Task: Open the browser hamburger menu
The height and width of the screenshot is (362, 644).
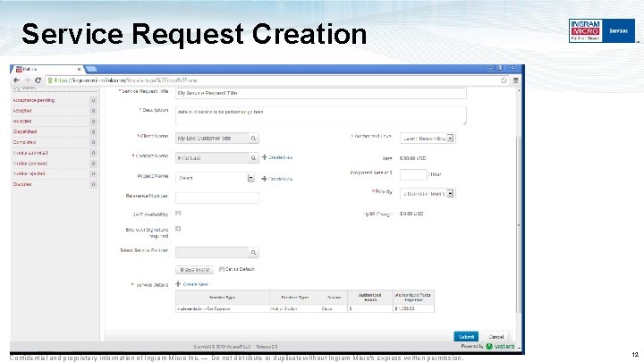Action: click(x=515, y=80)
